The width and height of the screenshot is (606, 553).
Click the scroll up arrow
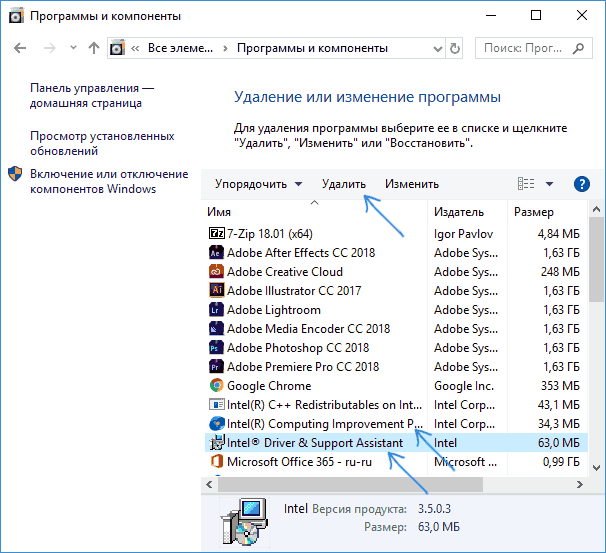pyautogui.click(x=596, y=209)
